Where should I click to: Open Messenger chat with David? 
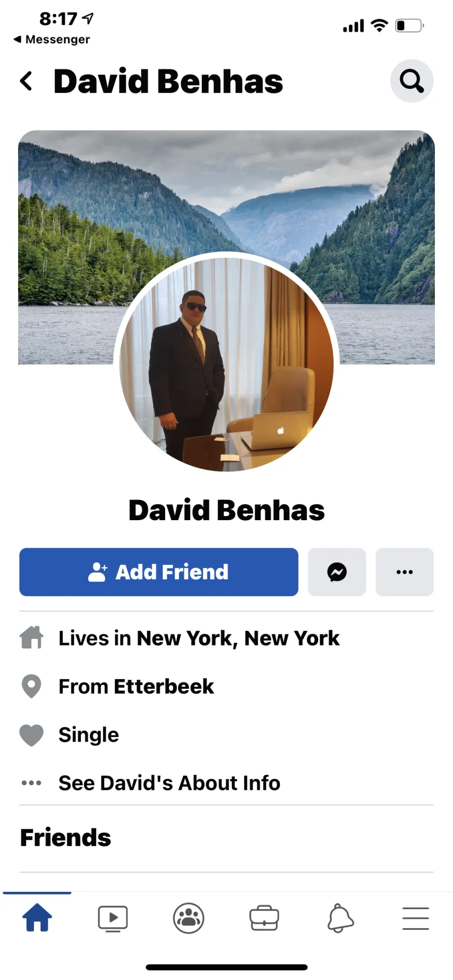point(337,572)
